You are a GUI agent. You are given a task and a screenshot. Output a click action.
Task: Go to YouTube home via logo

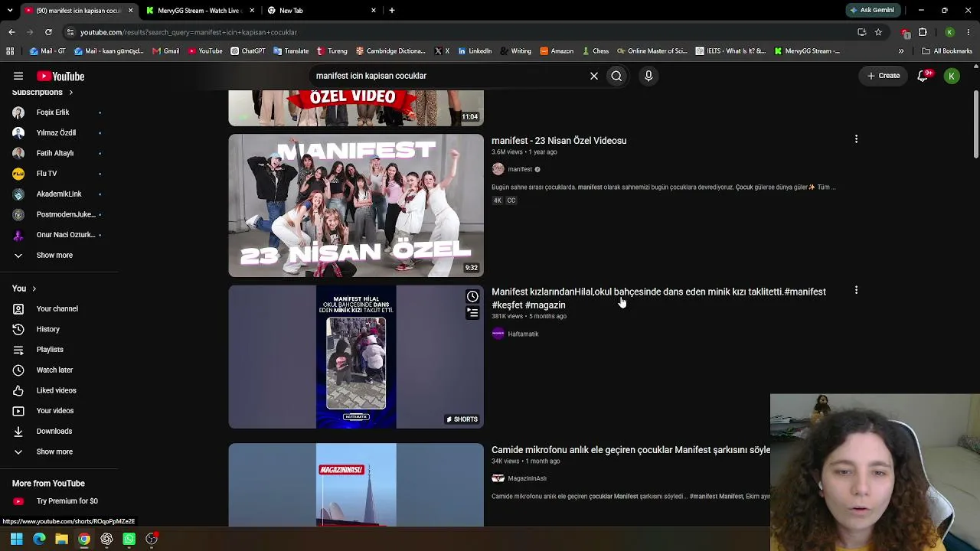click(60, 76)
